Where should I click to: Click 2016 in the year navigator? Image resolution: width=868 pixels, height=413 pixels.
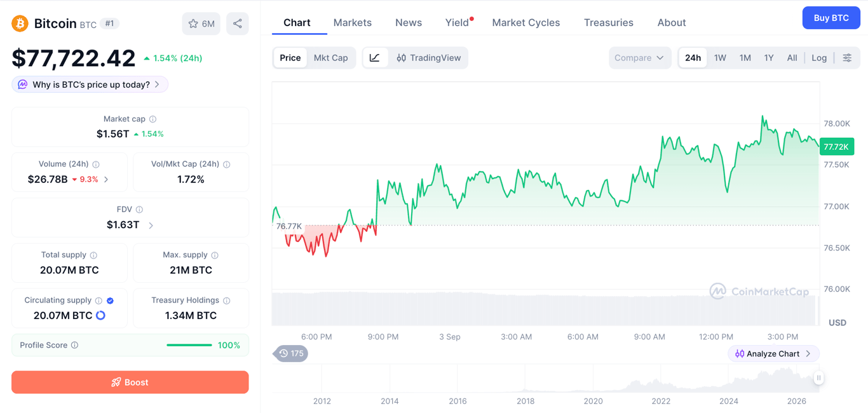coord(458,401)
